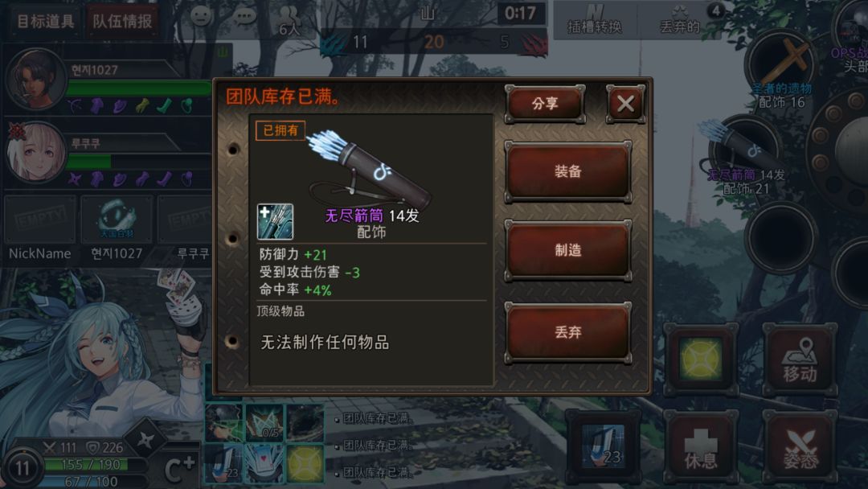The image size is (868, 489).
Task: Share the item via 分享
Action: [x=545, y=104]
